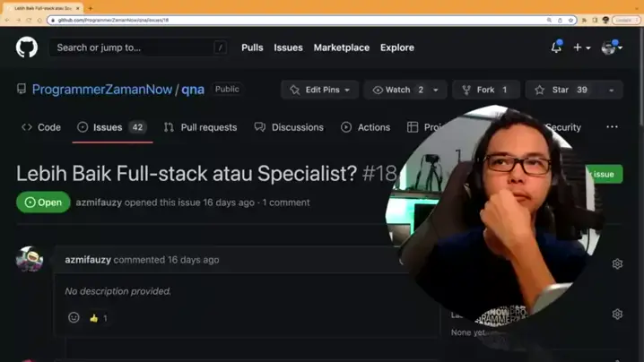Open the Discussions tab

tap(289, 127)
